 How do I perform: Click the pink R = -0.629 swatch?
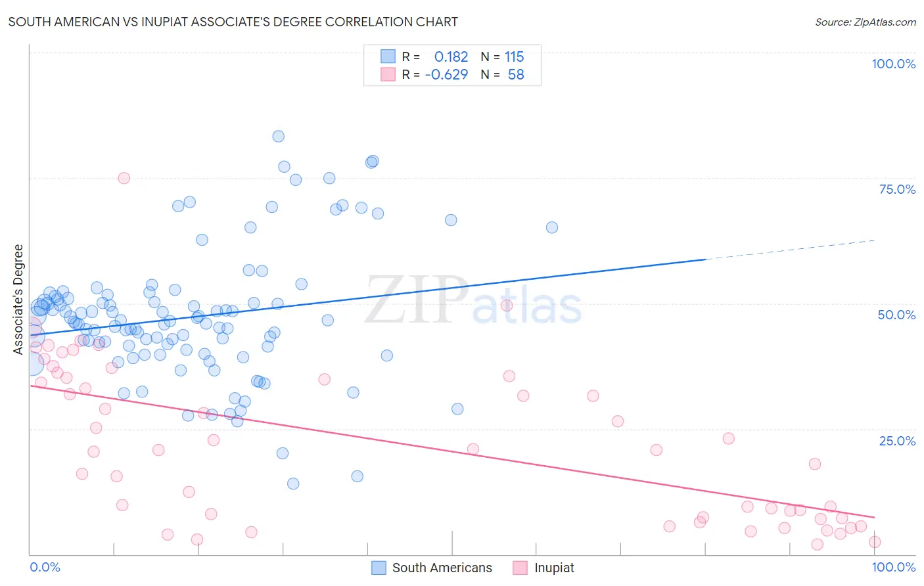[x=388, y=74]
